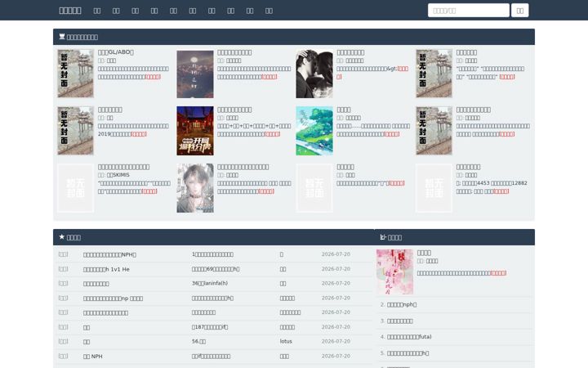Open list title ending with "NPH" bracket
The height and width of the screenshot is (368, 588).
pyautogui.click(x=109, y=254)
